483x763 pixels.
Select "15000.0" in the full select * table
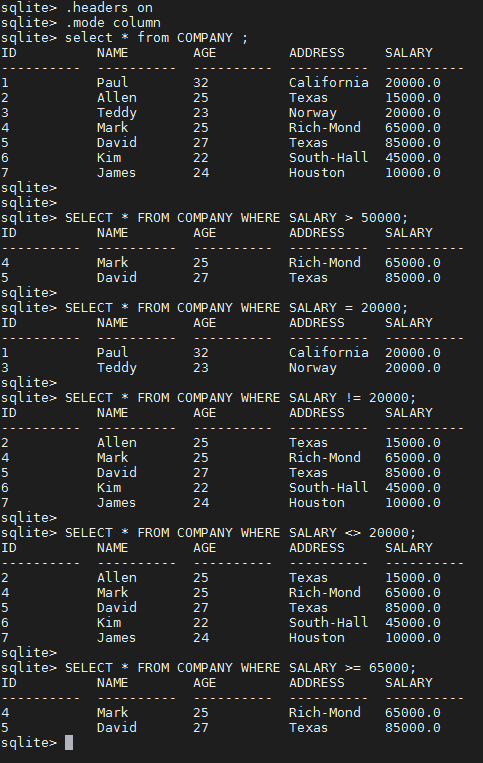point(413,98)
